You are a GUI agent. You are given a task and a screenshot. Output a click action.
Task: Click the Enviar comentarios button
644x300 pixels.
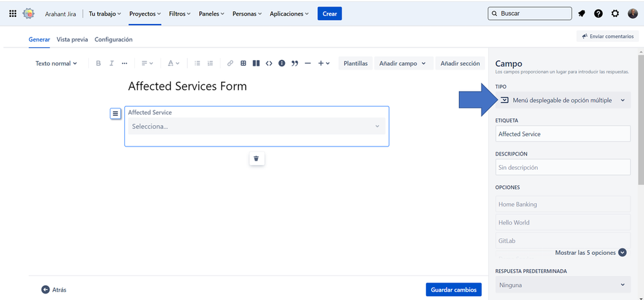(608, 36)
